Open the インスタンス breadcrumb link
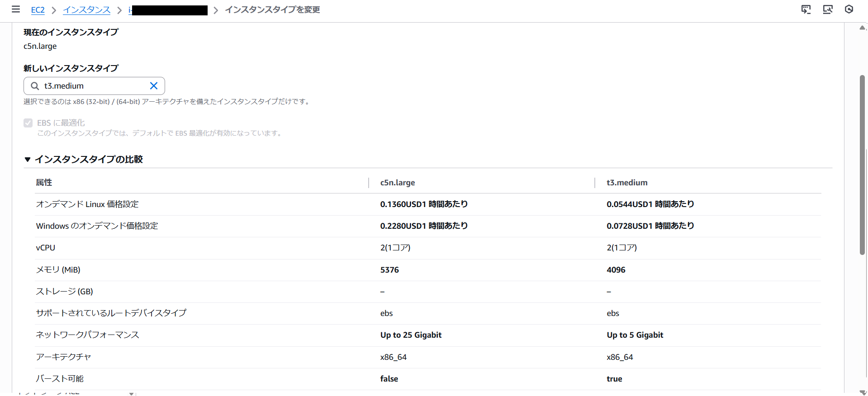Viewport: 868px width, 396px height. (86, 10)
